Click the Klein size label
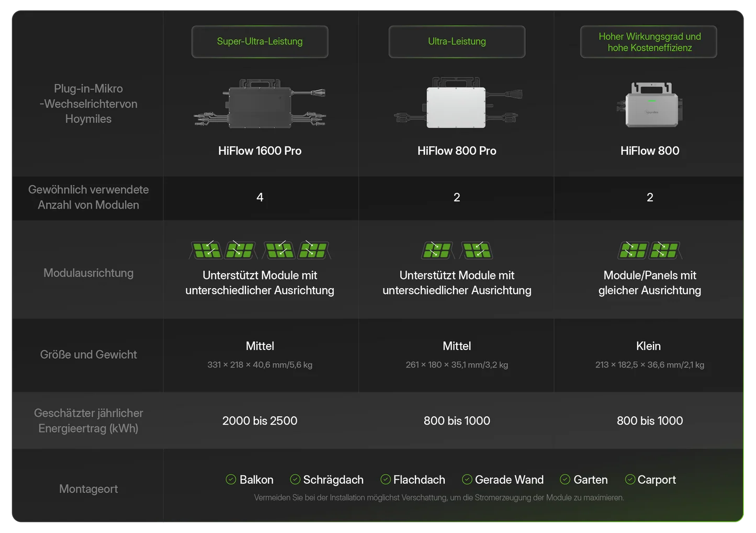 pyautogui.click(x=649, y=346)
